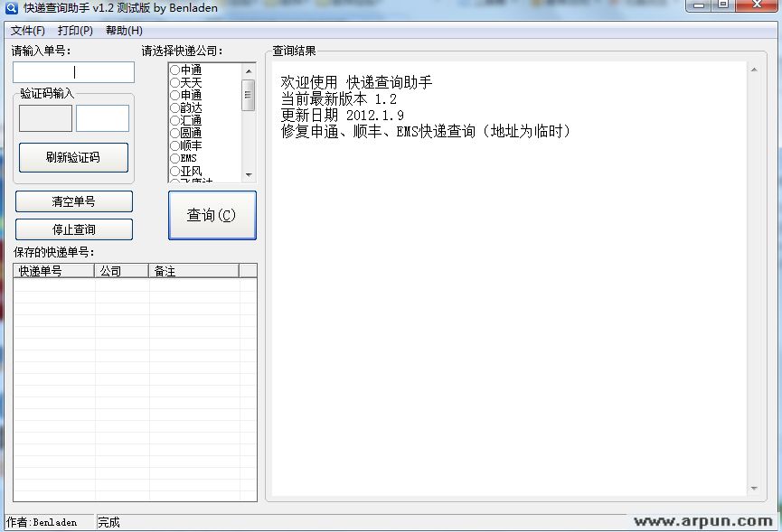
Task: Click the captcha image box
Action: point(45,118)
